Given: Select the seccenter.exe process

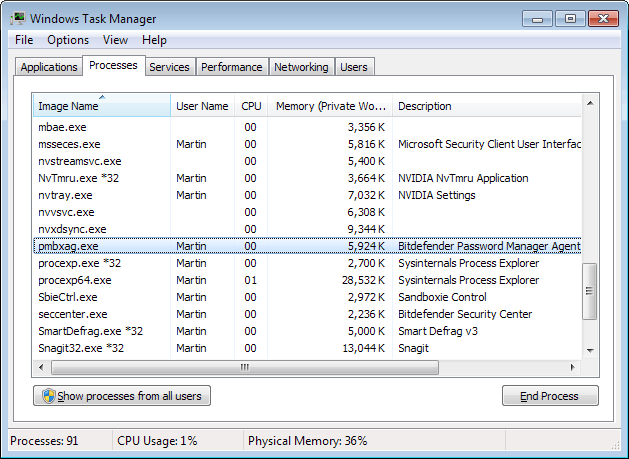Looking at the screenshot, I should pyautogui.click(x=307, y=314).
